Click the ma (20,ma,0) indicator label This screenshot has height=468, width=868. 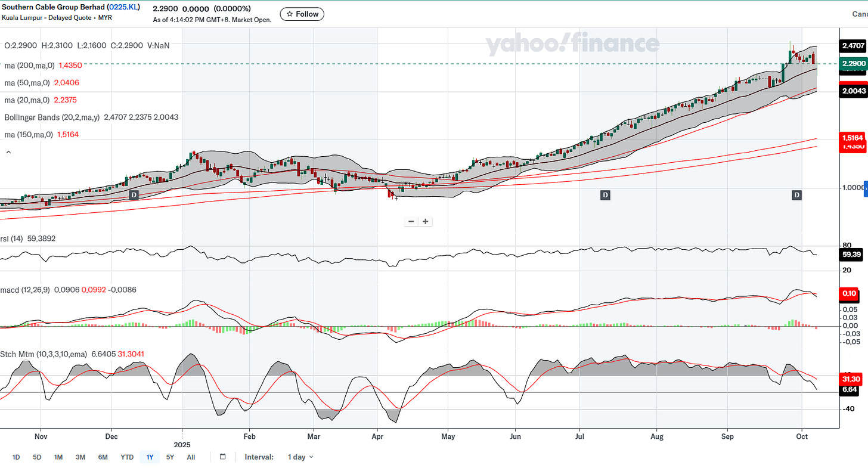click(27, 100)
